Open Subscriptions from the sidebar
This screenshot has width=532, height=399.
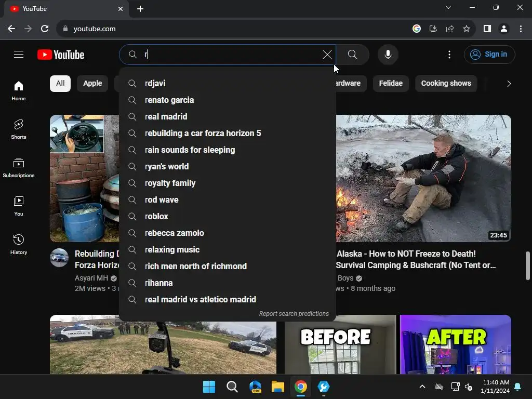tap(19, 168)
